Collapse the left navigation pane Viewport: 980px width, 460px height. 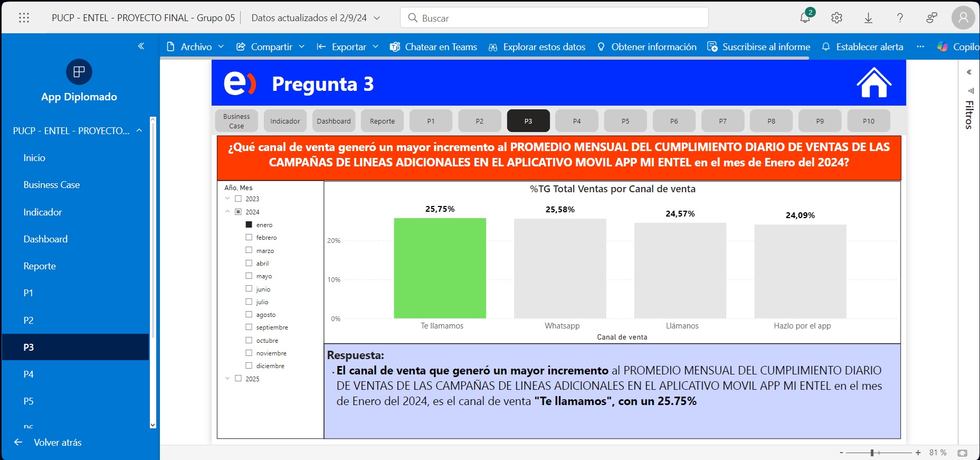pyautogui.click(x=141, y=46)
